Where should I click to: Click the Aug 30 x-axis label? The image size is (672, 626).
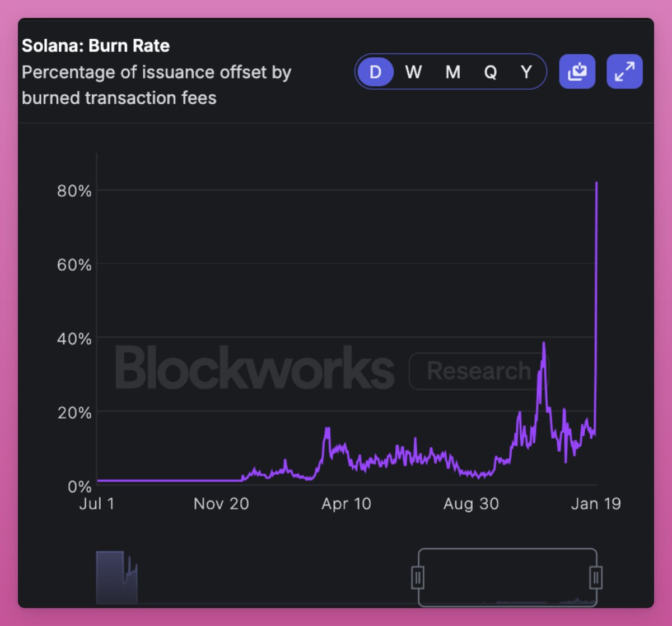pyautogui.click(x=471, y=504)
